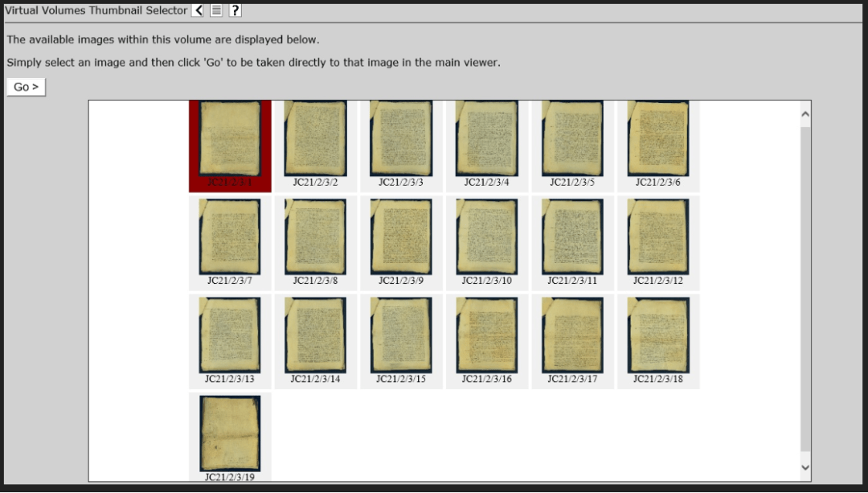868x493 pixels.
Task: Click the back arrow icon in header
Action: (198, 10)
